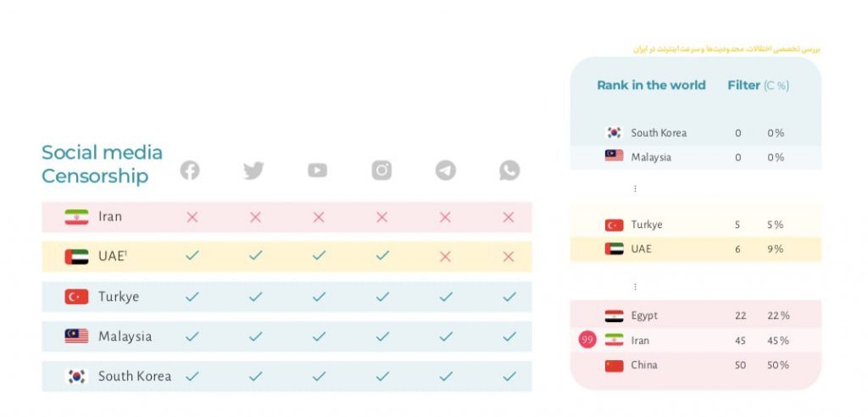The width and height of the screenshot is (868, 417).
Task: Click UAE's Telegram cross mark
Action: pos(445,257)
